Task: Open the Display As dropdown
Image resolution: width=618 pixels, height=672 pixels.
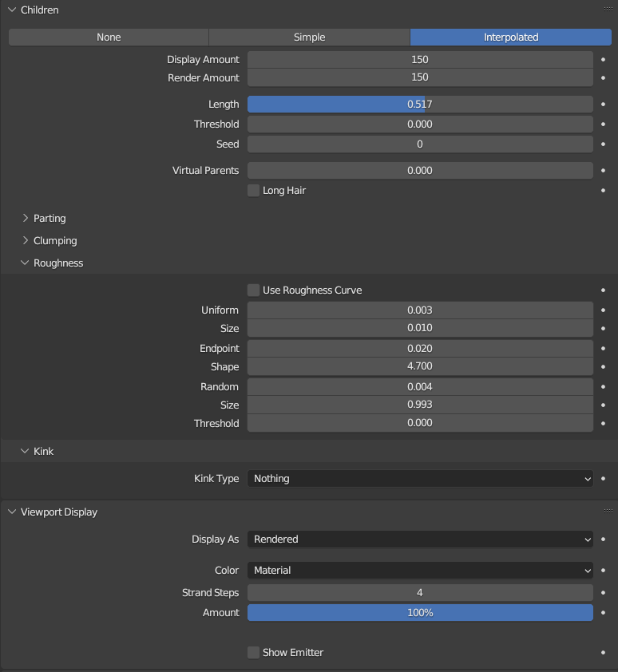Action: [x=420, y=540]
